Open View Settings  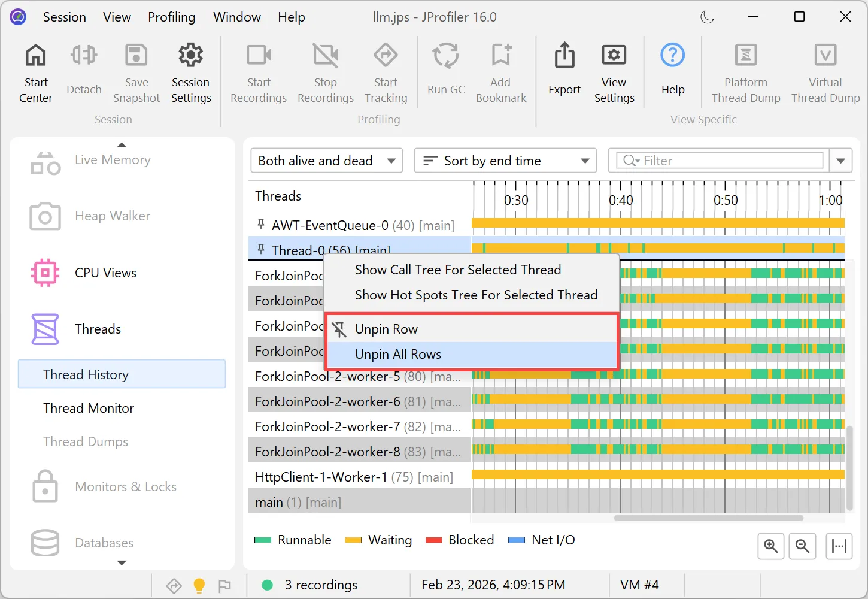[x=614, y=72]
